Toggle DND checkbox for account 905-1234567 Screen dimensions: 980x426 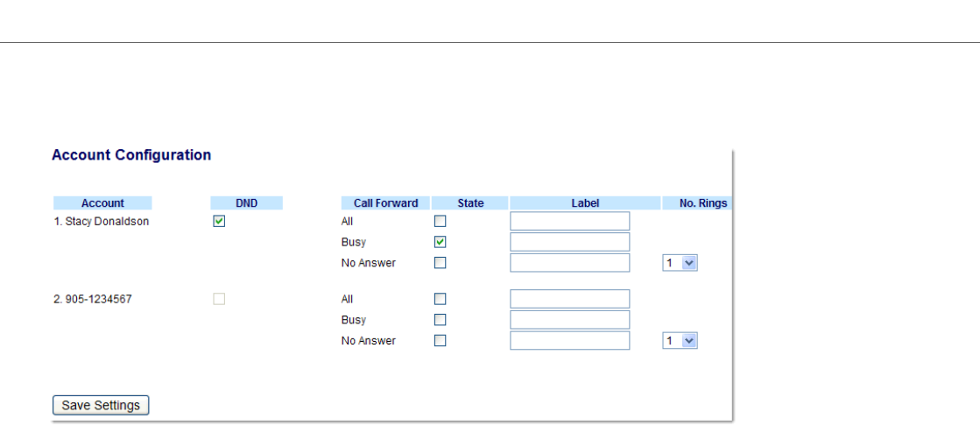[x=220, y=299]
